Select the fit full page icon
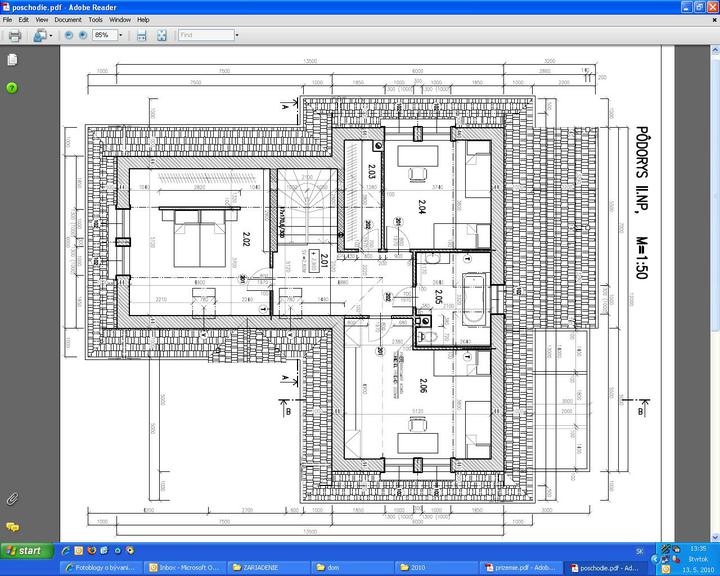720x576 pixels. point(161,35)
